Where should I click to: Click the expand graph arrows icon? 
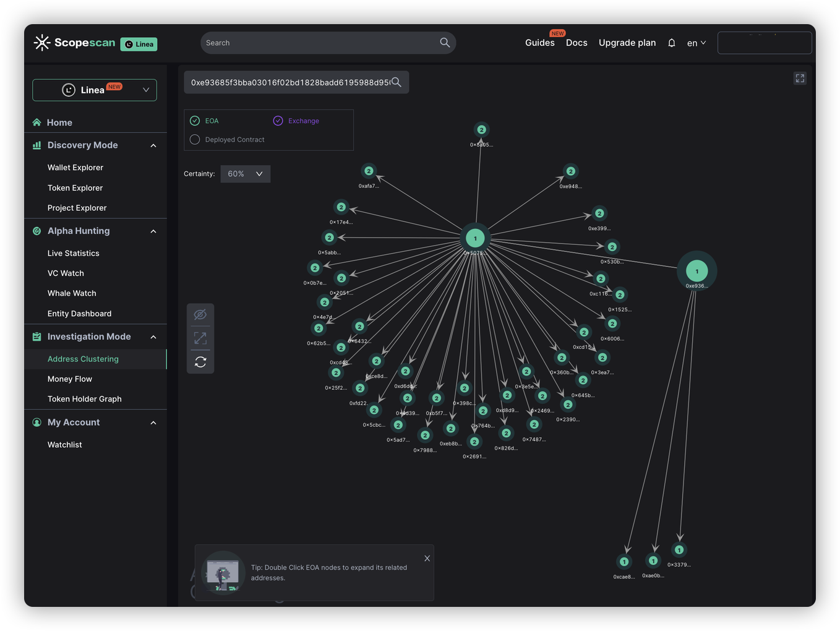point(200,338)
